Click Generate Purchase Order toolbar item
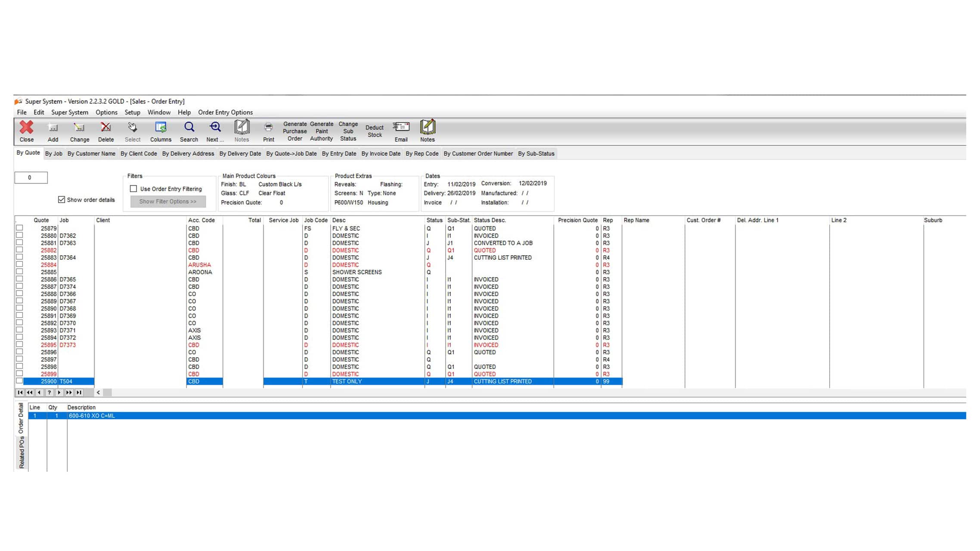The height and width of the screenshot is (551, 980). point(295,131)
